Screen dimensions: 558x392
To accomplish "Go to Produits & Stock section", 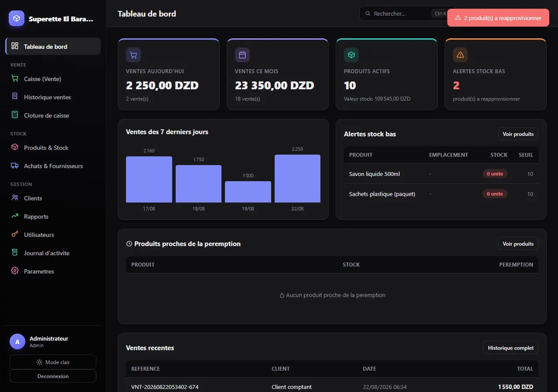I will [53, 148].
